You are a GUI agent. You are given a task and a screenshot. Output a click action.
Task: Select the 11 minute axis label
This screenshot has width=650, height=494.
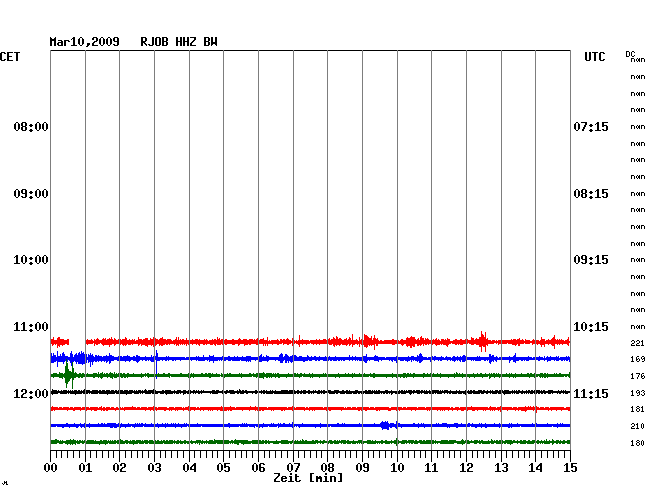(432, 468)
